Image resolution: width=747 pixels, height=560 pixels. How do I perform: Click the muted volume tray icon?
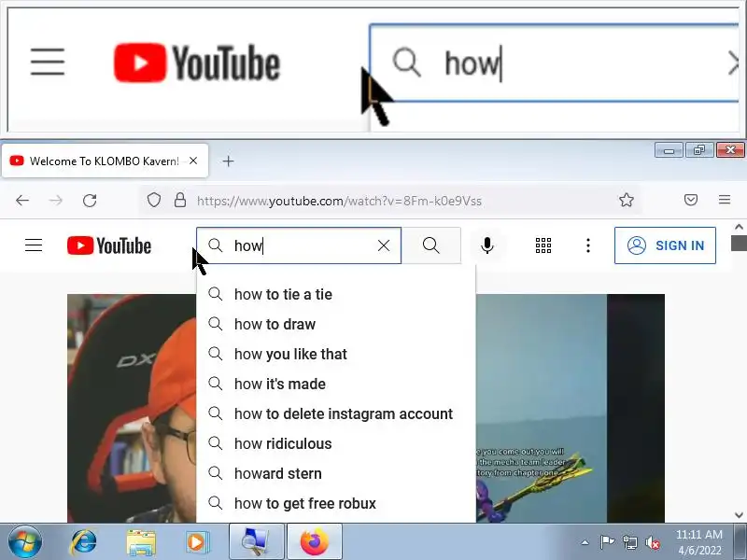[652, 542]
